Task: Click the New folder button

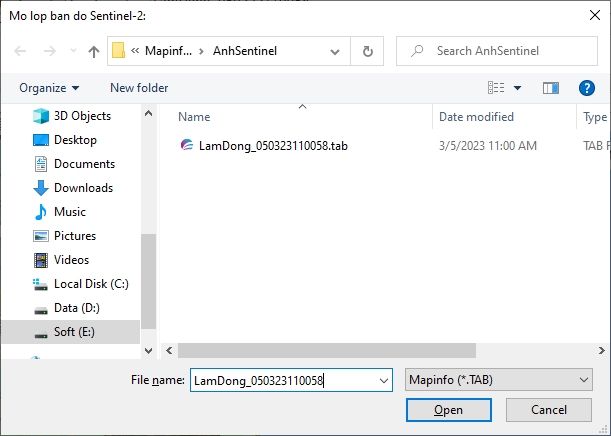Action: pos(139,88)
